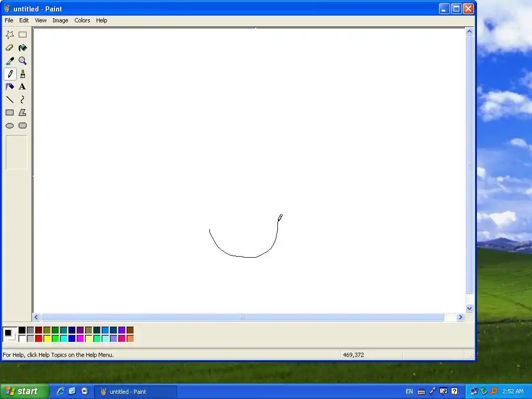Pick the black palette color

coord(22,330)
